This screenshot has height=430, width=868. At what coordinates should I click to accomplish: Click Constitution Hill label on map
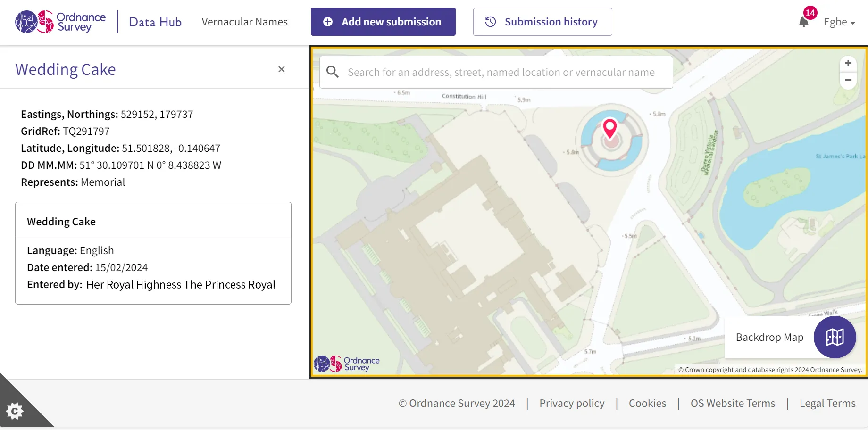pyautogui.click(x=464, y=96)
